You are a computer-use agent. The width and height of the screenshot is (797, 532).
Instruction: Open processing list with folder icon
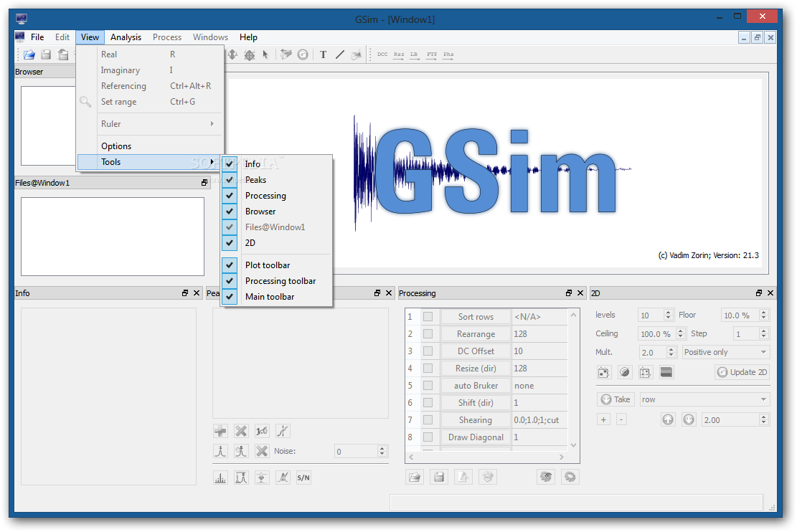[x=415, y=477]
